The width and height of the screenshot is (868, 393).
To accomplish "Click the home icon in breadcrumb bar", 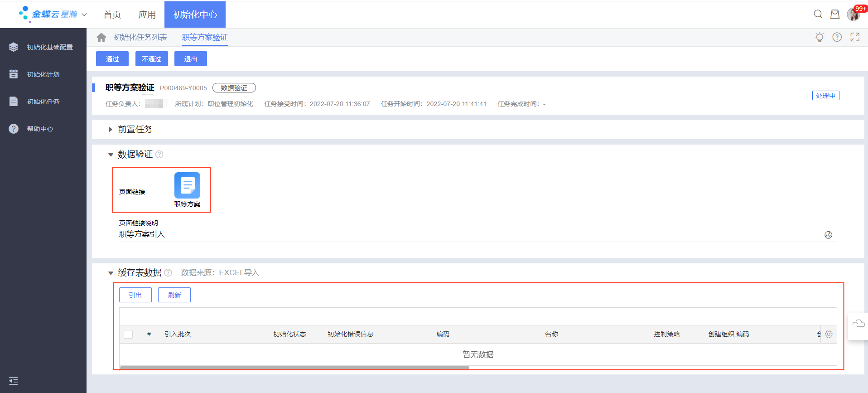I will (101, 37).
